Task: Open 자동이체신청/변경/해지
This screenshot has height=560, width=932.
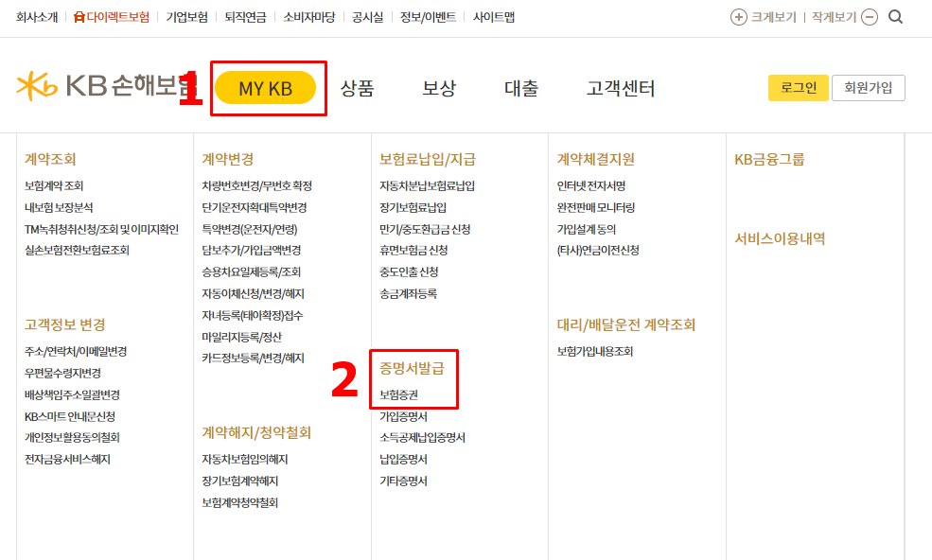Action: 254,293
